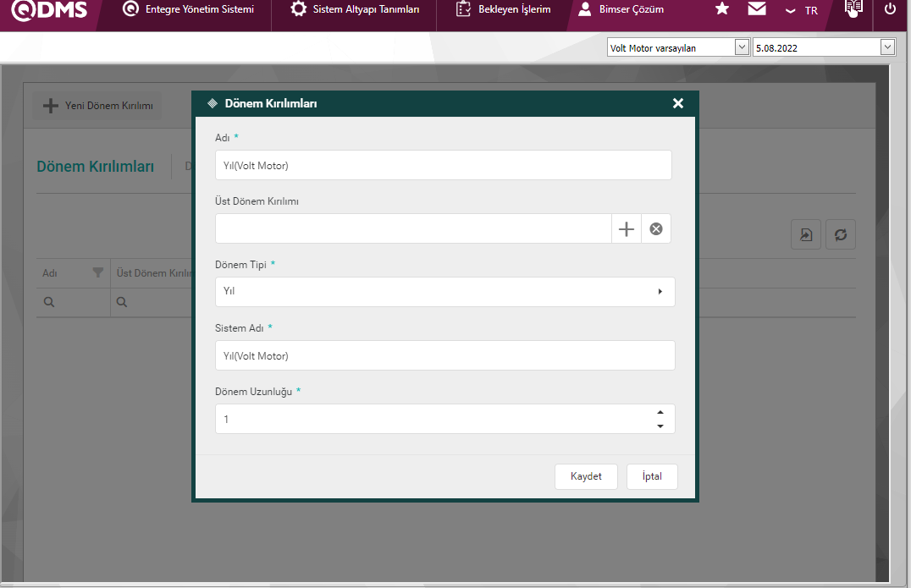911x588 pixels.
Task: Click the power logout icon
Action: coord(889,9)
